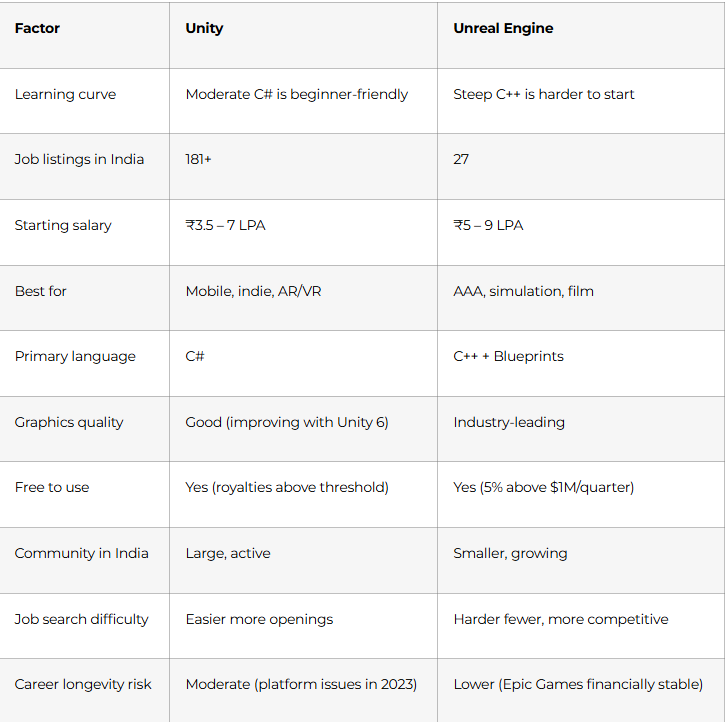Select Yes (5% above $1M/quarter) cell
Screen dimensions: 725x722
543,488
